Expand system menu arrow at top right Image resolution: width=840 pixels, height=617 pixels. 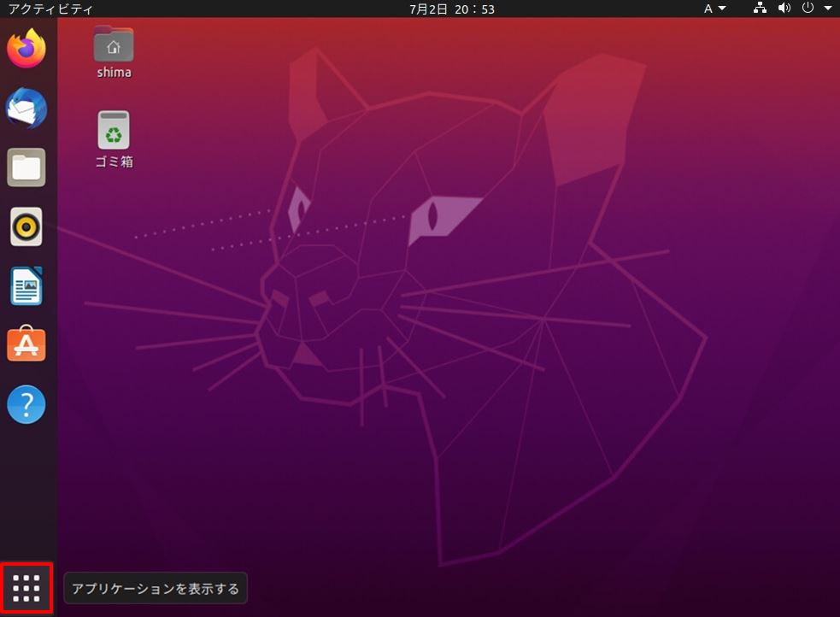point(828,8)
